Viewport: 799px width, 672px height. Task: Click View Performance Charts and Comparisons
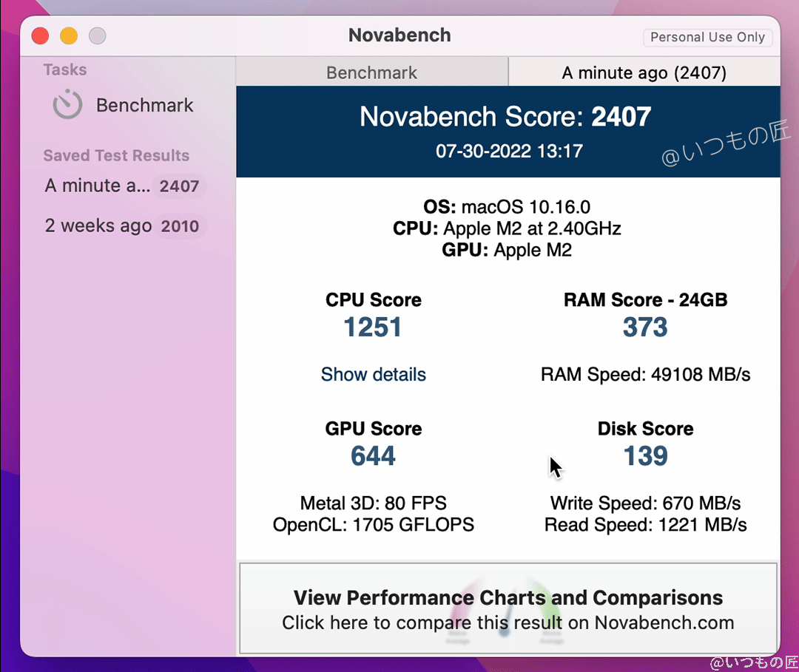[508, 597]
